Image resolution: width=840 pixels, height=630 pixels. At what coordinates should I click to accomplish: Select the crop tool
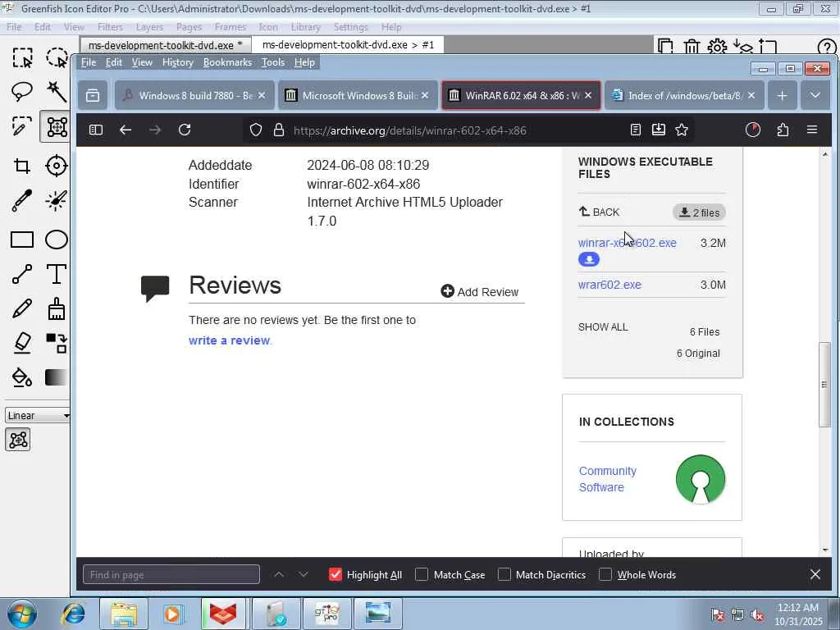click(22, 166)
